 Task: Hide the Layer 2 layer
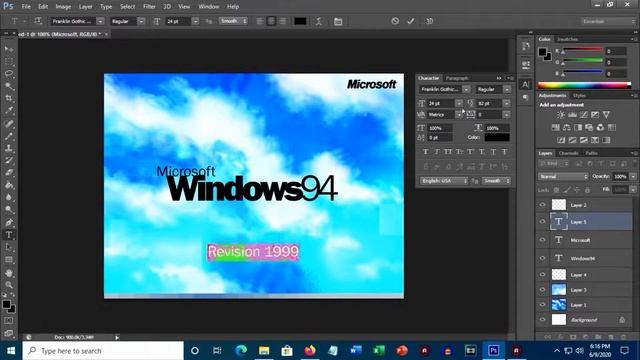(542, 205)
